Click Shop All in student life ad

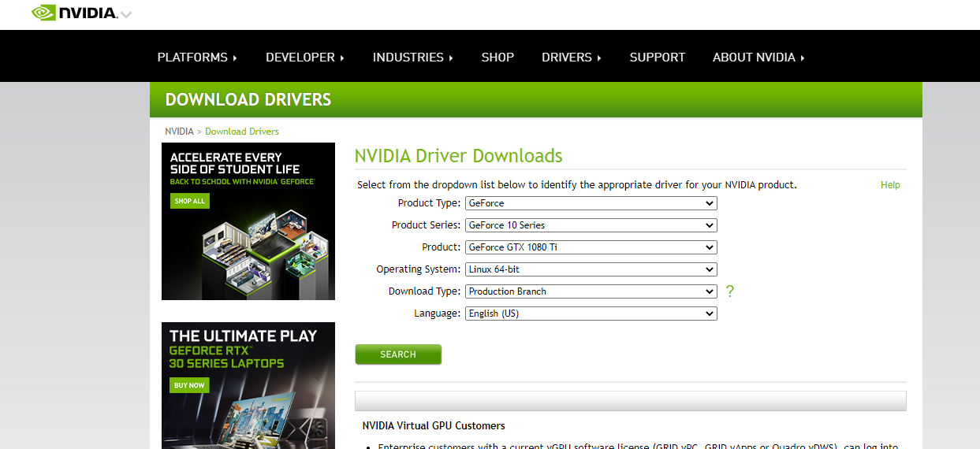click(x=189, y=201)
